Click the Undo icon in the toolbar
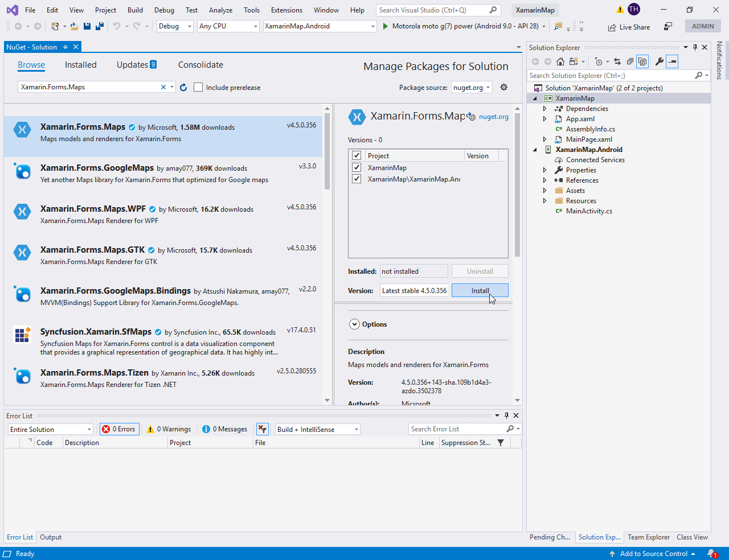Viewport: 729px width, 560px height. (x=117, y=26)
